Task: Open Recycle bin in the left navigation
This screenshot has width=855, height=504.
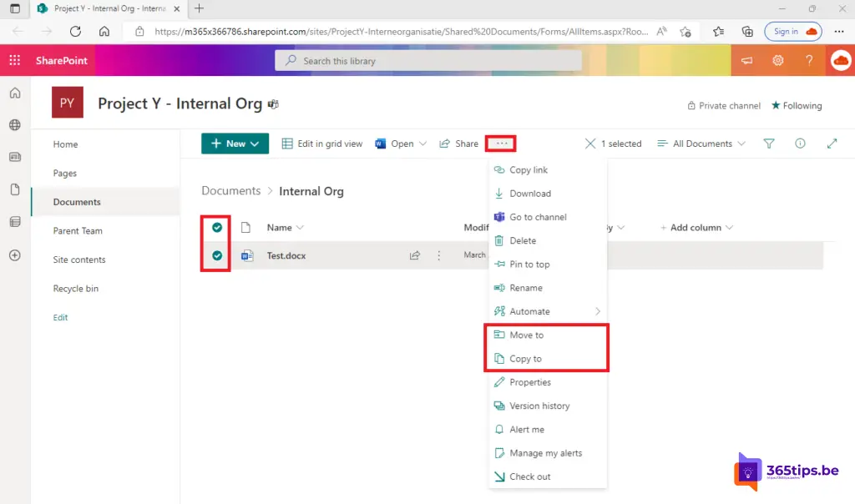Action: [75, 289]
